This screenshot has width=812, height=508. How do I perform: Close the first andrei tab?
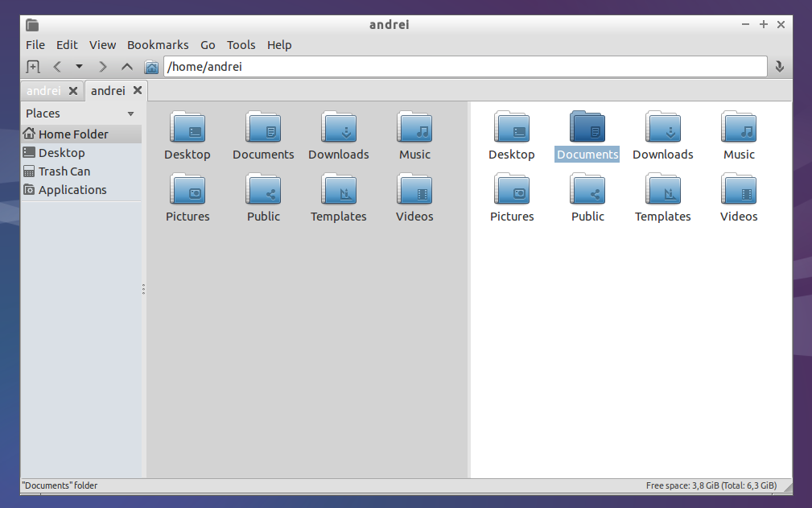pos(73,91)
